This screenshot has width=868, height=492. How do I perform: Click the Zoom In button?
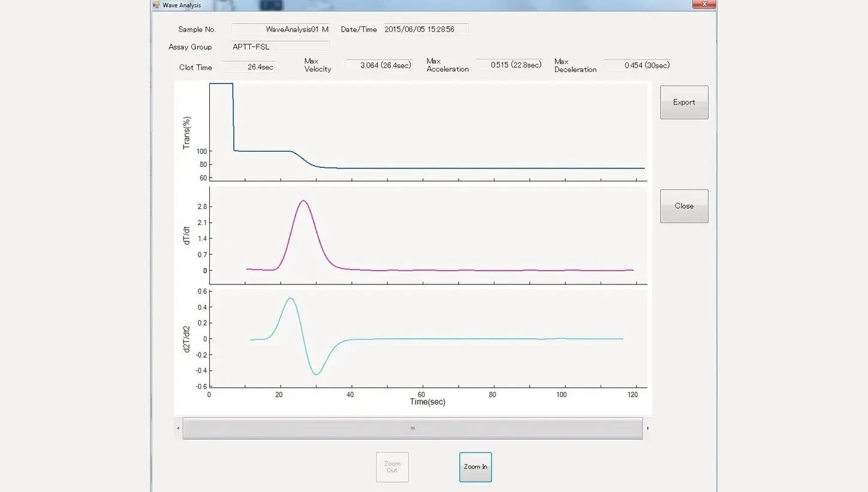(x=475, y=467)
